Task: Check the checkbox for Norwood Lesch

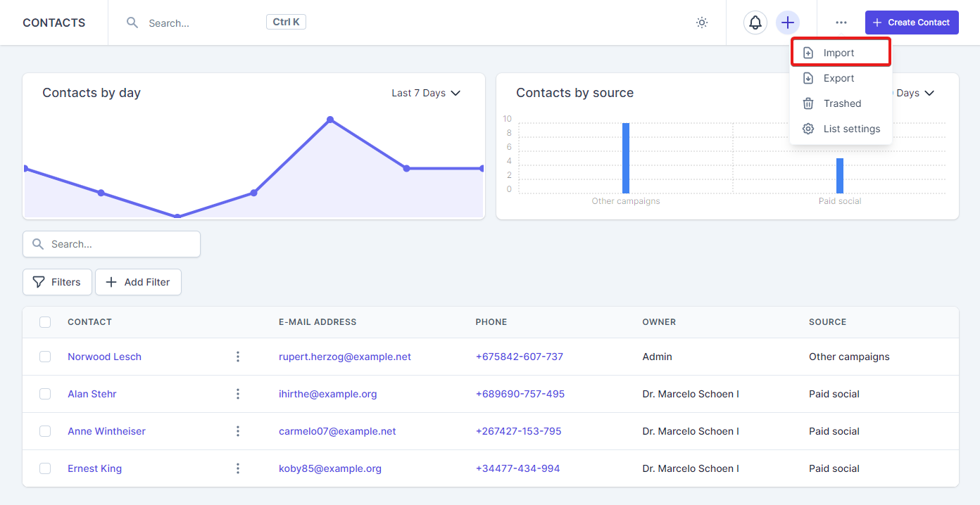Action: pyautogui.click(x=45, y=357)
